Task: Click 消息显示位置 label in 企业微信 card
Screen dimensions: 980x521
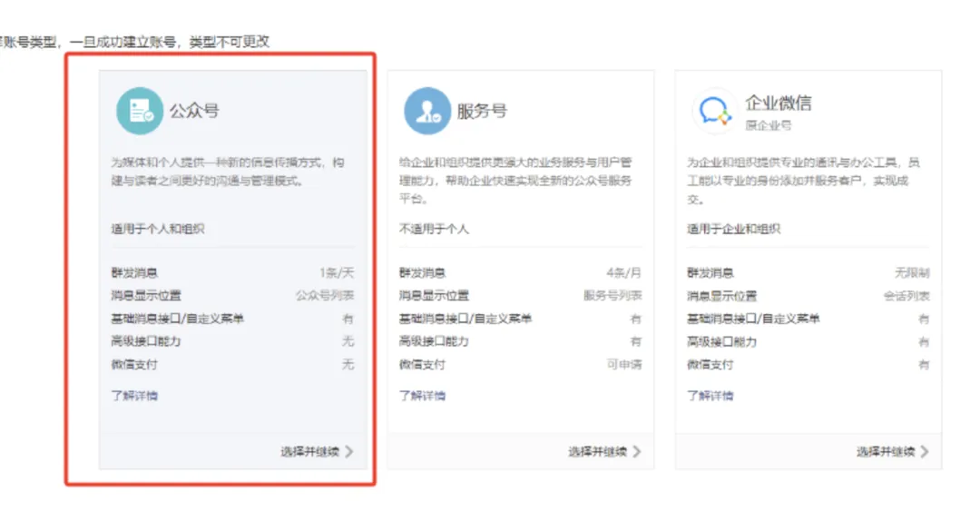Action: 722,295
